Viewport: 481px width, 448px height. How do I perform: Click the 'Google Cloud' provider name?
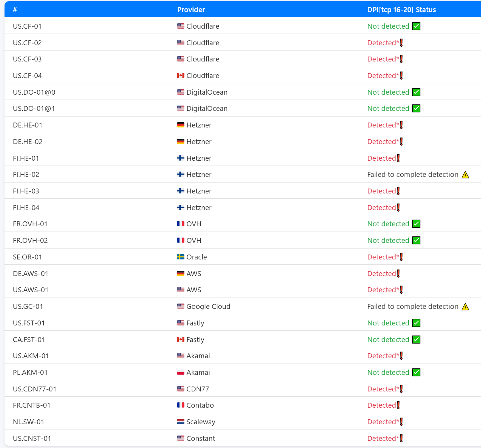(x=208, y=306)
